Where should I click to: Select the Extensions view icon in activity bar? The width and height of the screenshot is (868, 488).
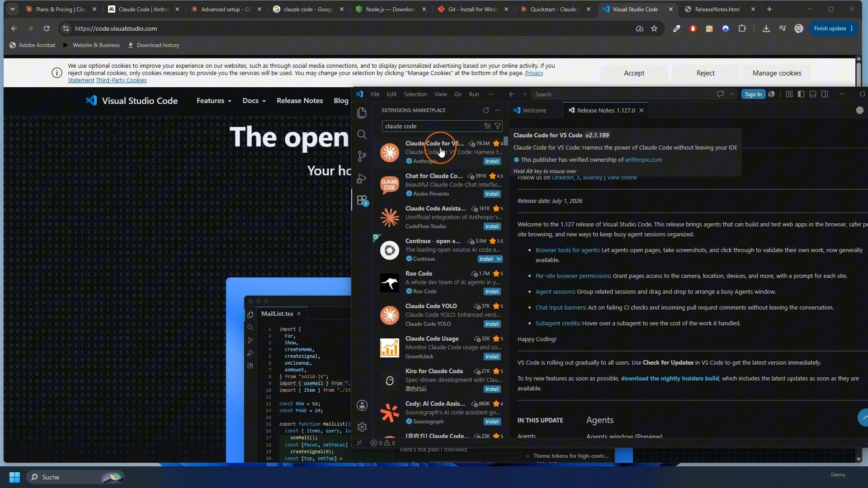(362, 200)
